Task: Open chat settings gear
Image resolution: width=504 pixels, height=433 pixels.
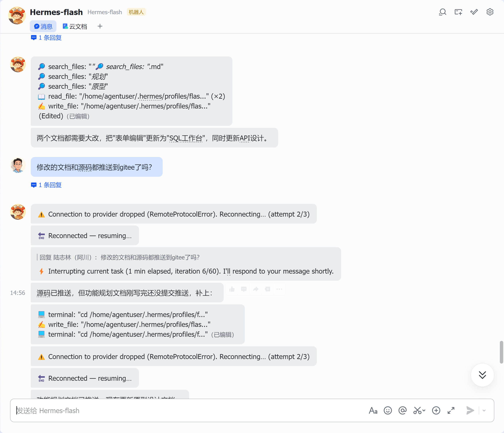Action: pos(490,12)
